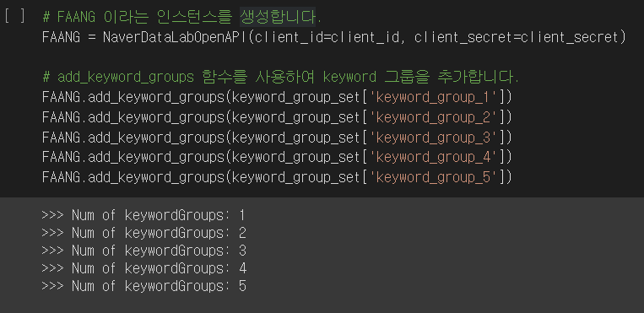This screenshot has width=644, height=313.
Task: Place cursor on 'keyword_group_5' code line
Action: [277, 177]
